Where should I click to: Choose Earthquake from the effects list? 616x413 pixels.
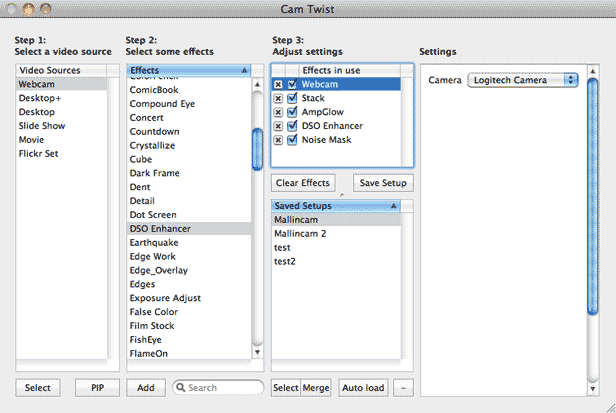pos(153,243)
